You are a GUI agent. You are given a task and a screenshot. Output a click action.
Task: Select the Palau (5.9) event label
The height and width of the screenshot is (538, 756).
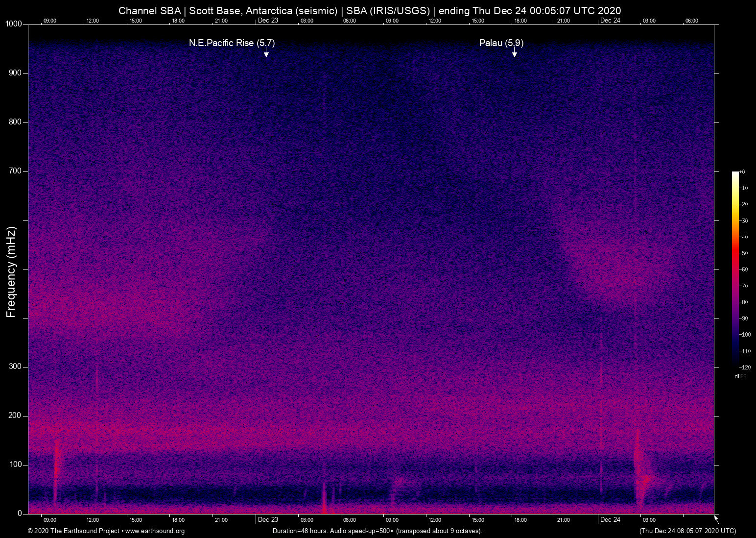(501, 43)
